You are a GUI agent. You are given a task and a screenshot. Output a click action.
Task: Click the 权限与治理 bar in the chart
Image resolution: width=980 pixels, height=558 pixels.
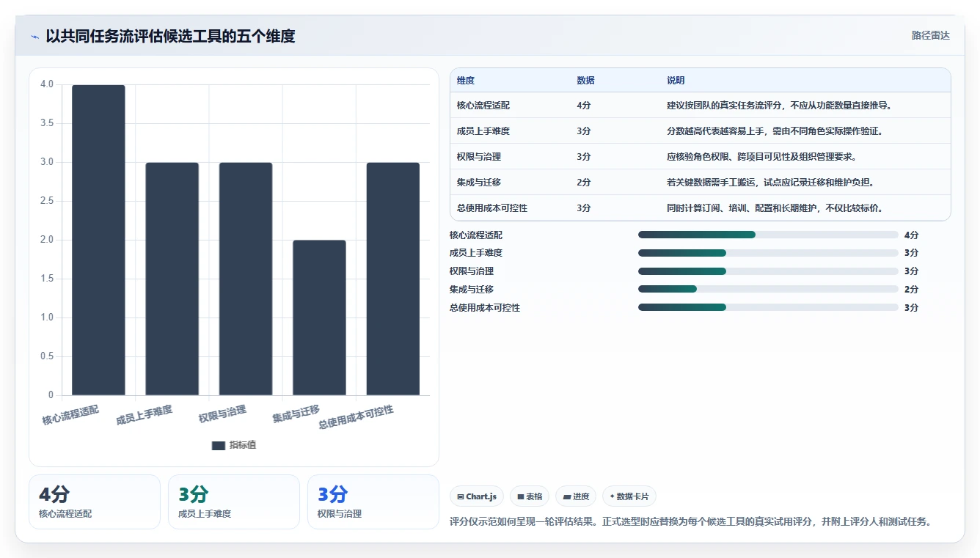tap(246, 279)
